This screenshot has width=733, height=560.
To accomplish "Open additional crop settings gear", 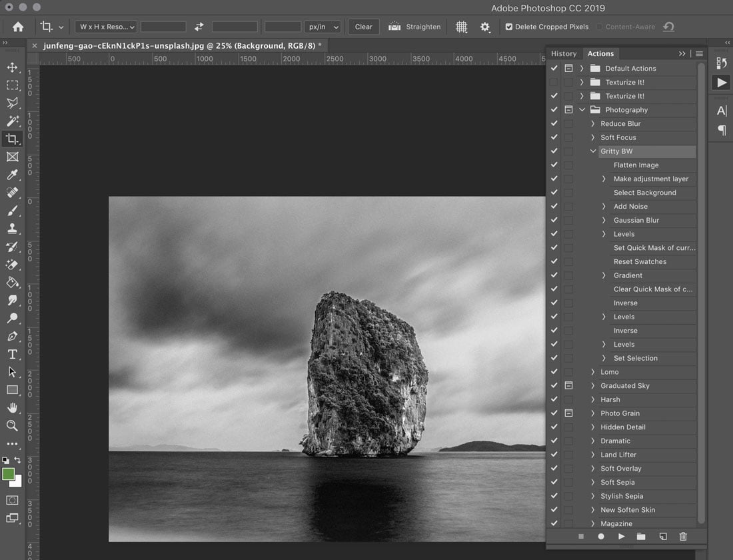I will (484, 27).
